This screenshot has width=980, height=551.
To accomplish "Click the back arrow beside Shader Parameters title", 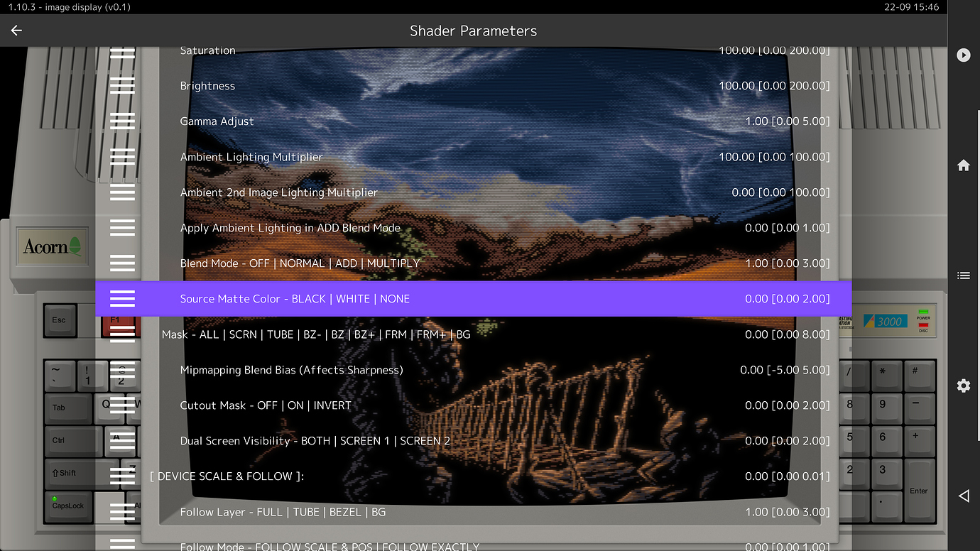I will pos(16,31).
